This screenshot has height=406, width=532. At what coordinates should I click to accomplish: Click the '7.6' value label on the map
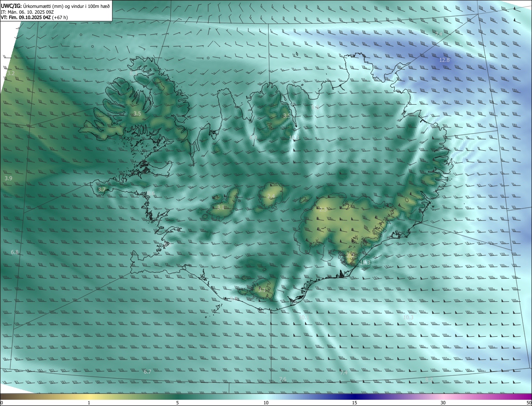(283, 379)
